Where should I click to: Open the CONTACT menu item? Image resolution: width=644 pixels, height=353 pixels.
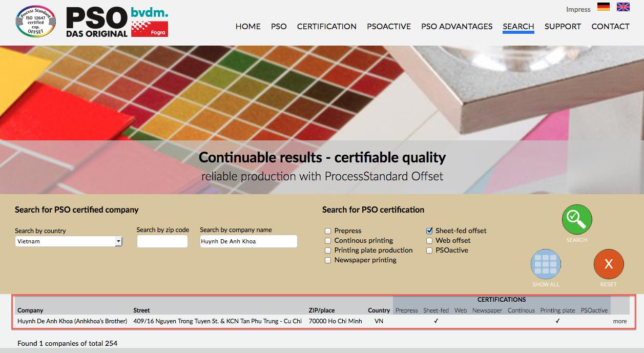611,27
